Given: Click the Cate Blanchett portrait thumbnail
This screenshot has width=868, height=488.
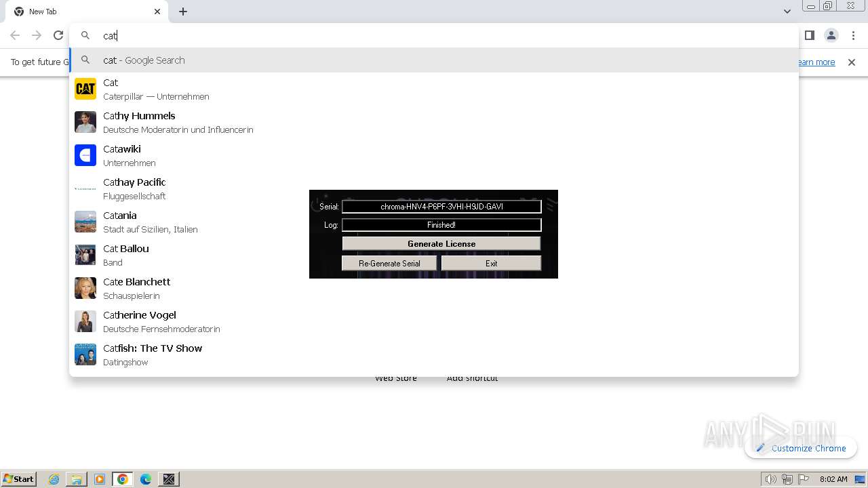Looking at the screenshot, I should (85, 288).
